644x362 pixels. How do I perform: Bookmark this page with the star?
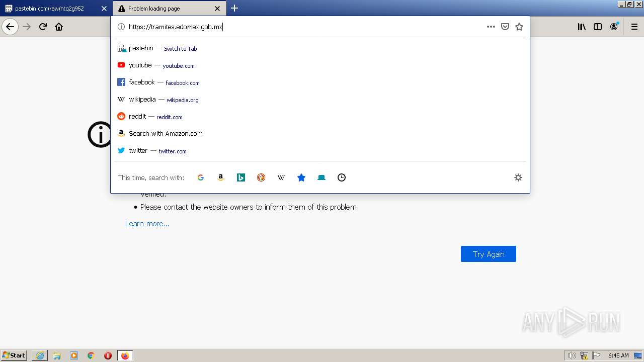(519, 27)
